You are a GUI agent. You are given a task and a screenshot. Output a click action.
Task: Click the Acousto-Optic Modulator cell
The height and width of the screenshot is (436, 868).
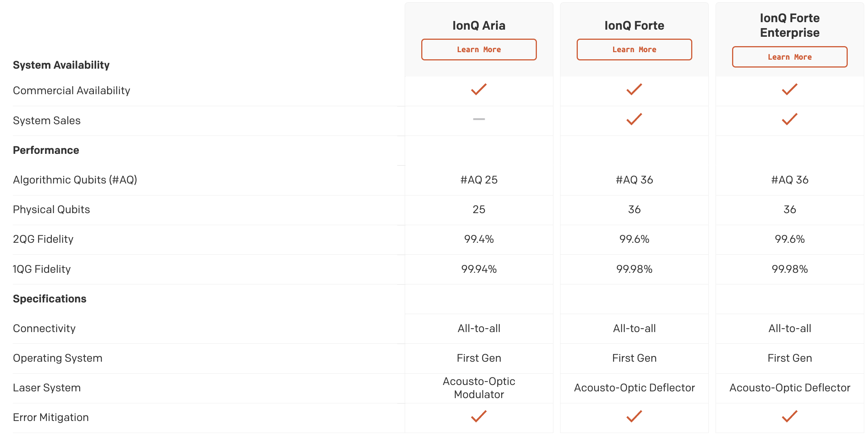click(479, 388)
